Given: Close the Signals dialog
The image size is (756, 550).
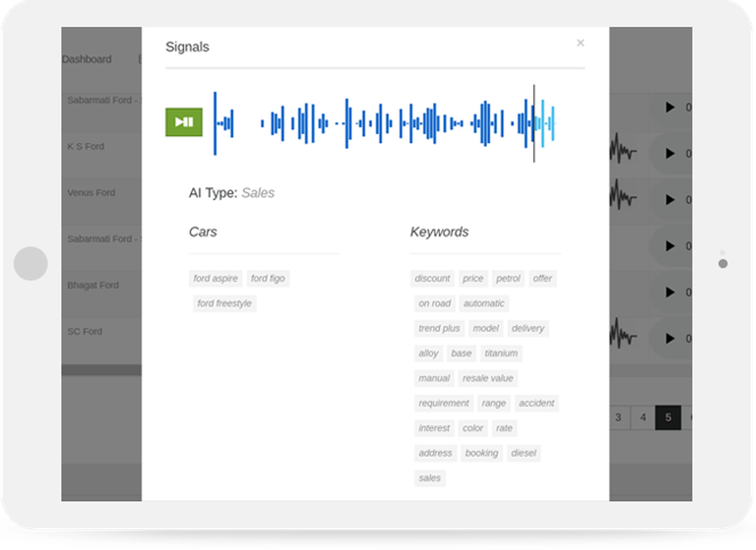Looking at the screenshot, I should pyautogui.click(x=581, y=43).
